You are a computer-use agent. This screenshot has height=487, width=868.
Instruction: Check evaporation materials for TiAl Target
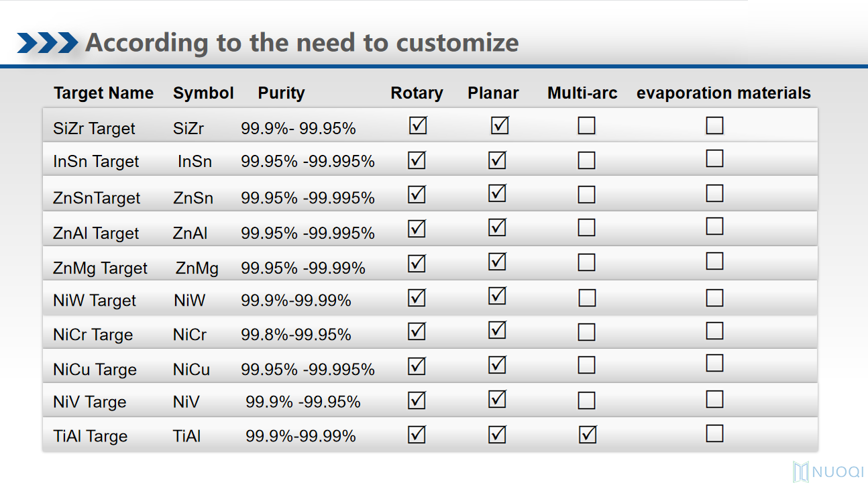[715, 433]
